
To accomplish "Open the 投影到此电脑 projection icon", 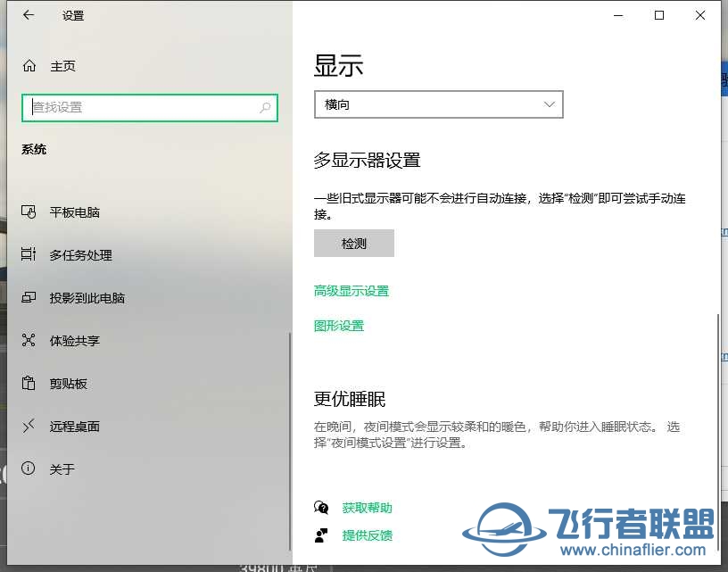I will pyautogui.click(x=28, y=298).
